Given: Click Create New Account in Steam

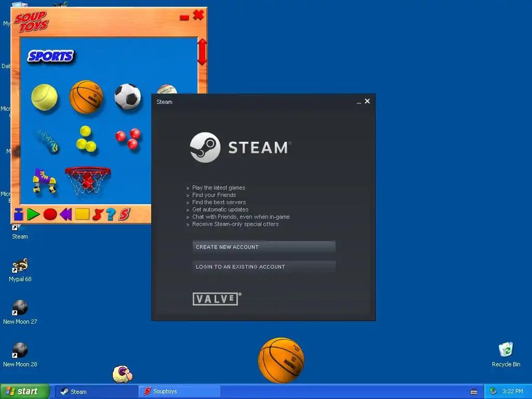Looking at the screenshot, I should pos(264,247).
